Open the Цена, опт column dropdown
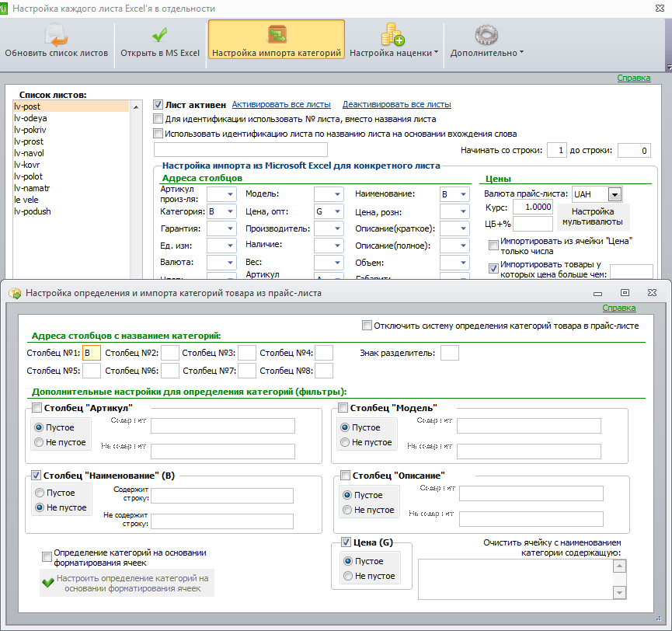 pyautogui.click(x=337, y=211)
